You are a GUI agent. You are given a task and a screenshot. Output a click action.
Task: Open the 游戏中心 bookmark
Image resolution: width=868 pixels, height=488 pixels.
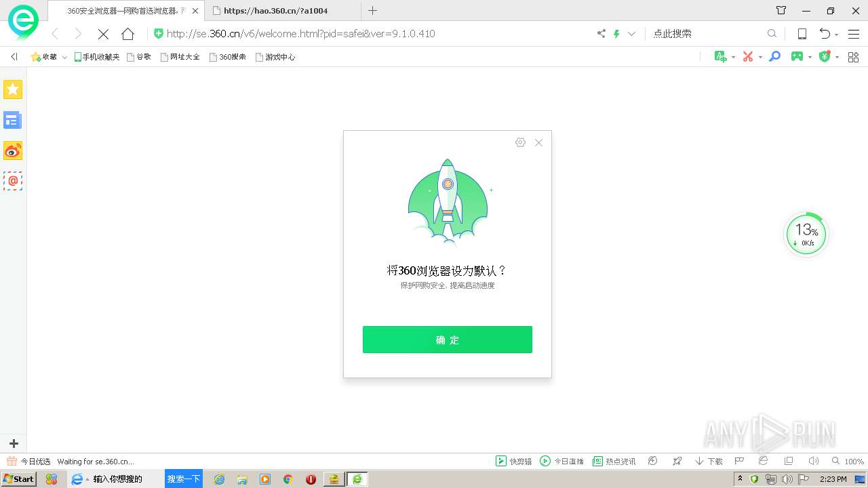point(275,57)
